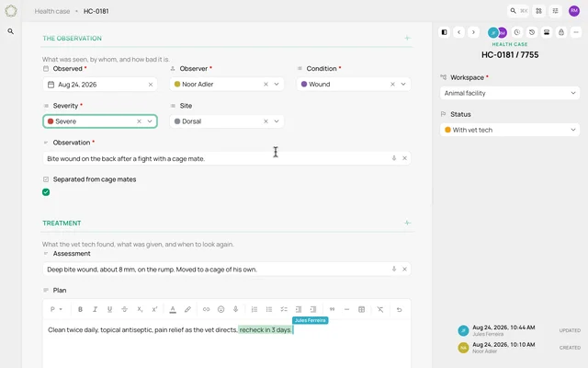The image size is (588, 368).
Task: Uncheck Separated from cage mates
Action: tap(46, 192)
